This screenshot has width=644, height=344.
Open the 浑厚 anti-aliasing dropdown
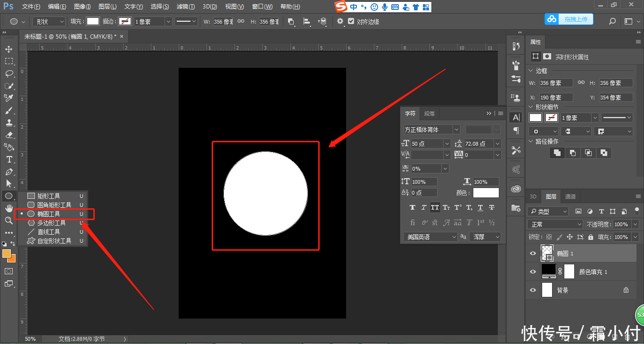(485, 237)
